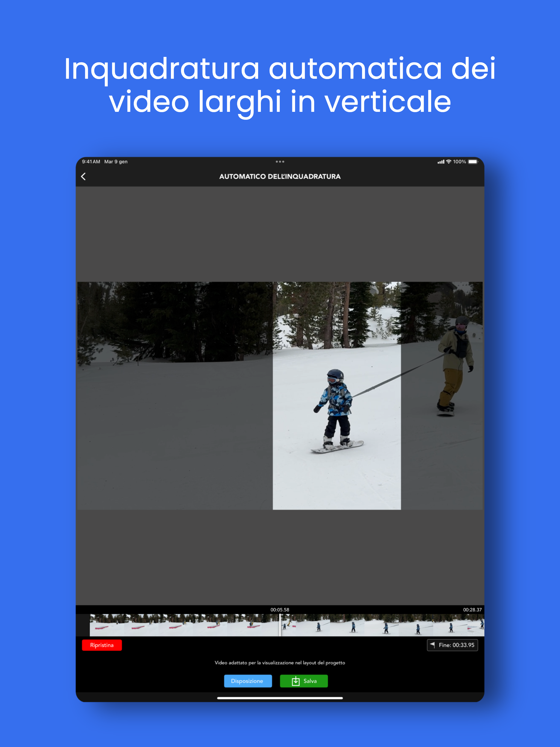The image size is (560, 747).
Task: Tap the cellular signal bars icon
Action: (441, 162)
